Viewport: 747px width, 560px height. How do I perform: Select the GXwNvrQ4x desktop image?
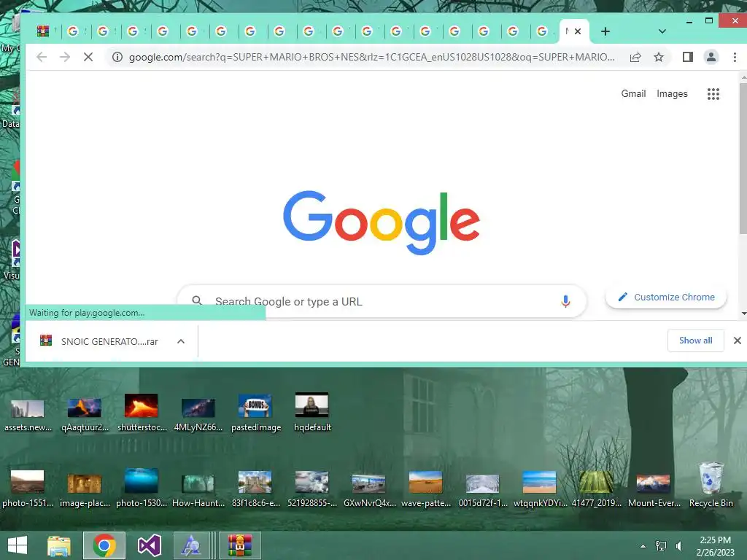point(369,489)
